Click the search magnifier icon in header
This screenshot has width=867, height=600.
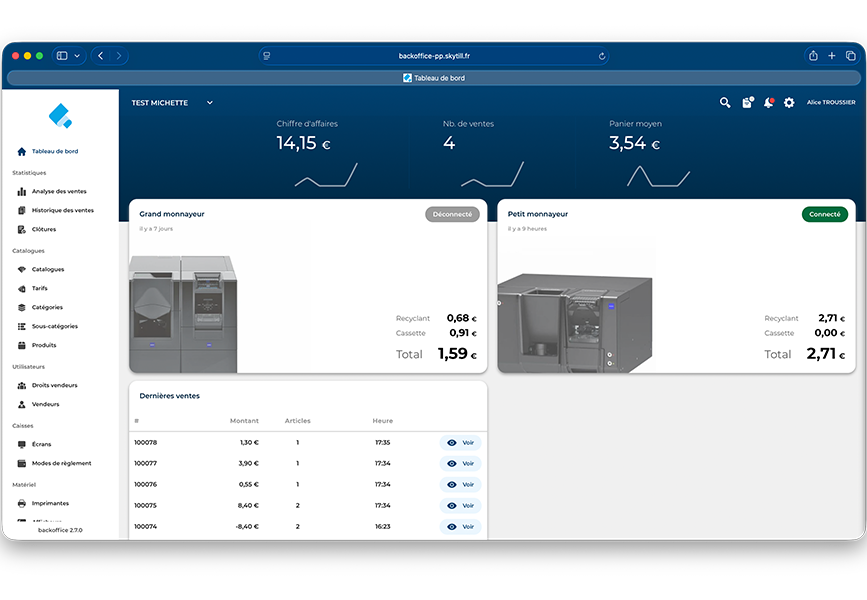pyautogui.click(x=725, y=102)
